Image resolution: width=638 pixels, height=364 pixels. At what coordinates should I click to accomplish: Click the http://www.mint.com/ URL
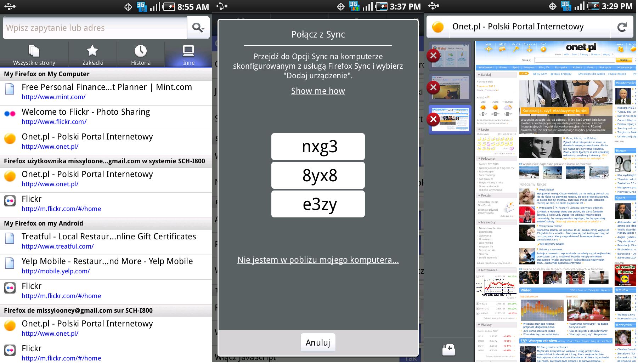pos(53,97)
